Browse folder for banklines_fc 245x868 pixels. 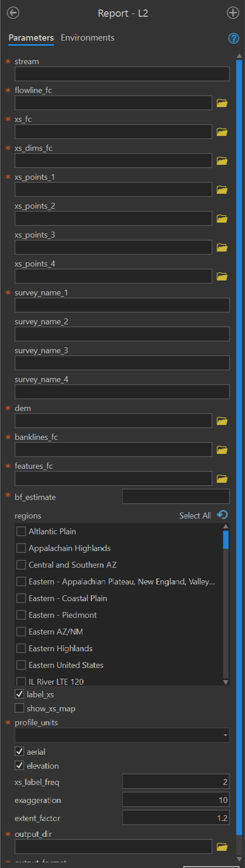222,450
